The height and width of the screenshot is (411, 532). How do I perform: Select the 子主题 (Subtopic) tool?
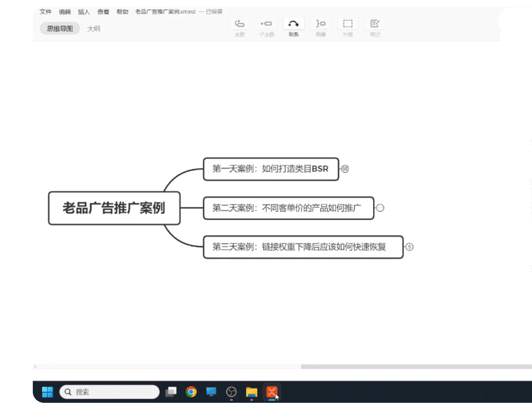coord(266,24)
